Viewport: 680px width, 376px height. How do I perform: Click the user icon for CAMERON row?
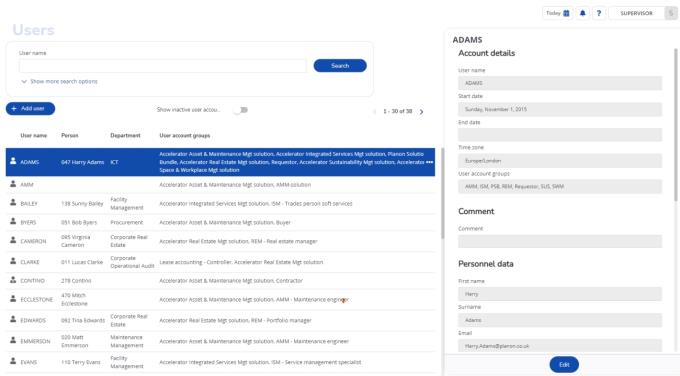pyautogui.click(x=13, y=240)
